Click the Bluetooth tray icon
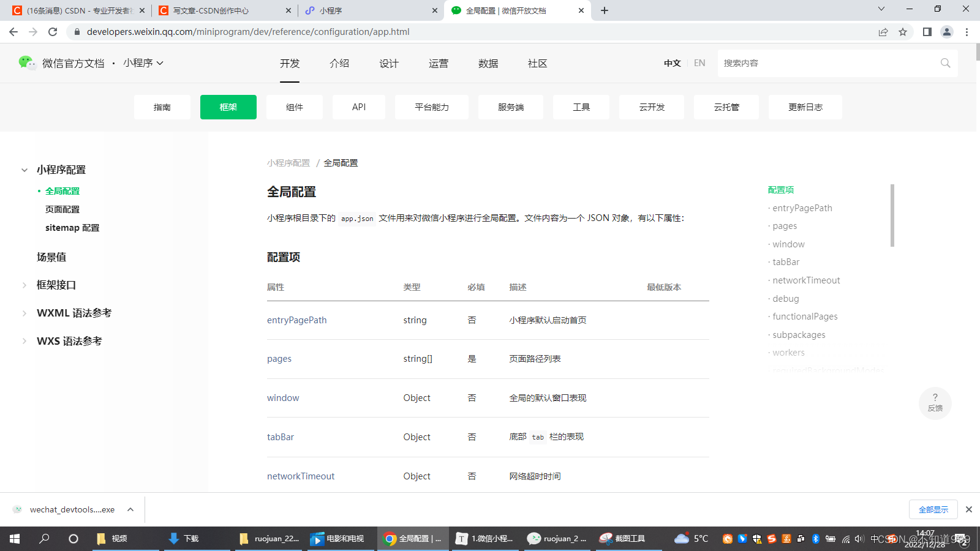Viewport: 980px width, 551px height. 816,539
